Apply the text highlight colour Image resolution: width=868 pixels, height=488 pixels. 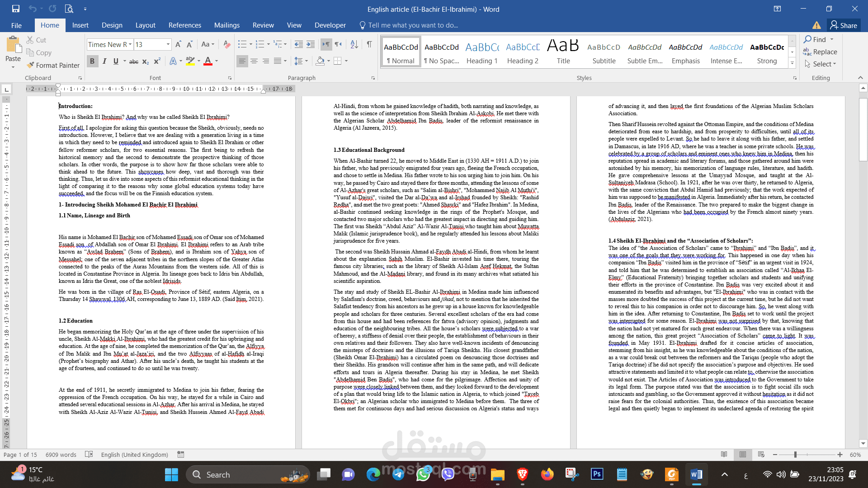click(x=190, y=61)
